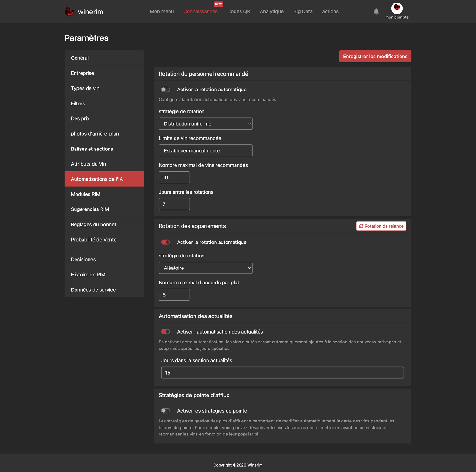Open the Establecer manualmente limit dropdown
Viewport: 476px width, 472px height.
205,150
